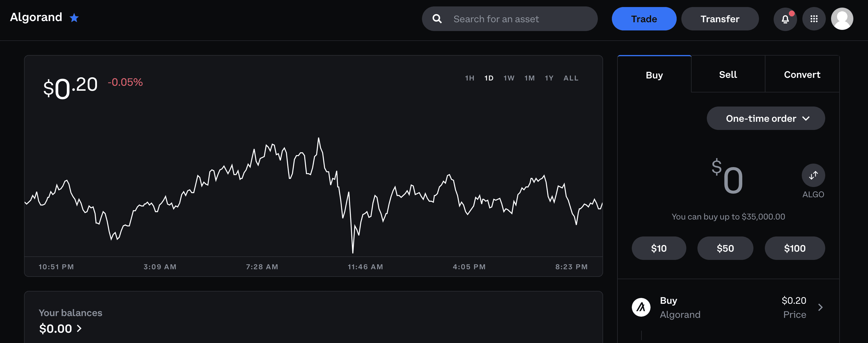Choose the $100 quick amount
This screenshot has height=343, width=868.
(795, 248)
